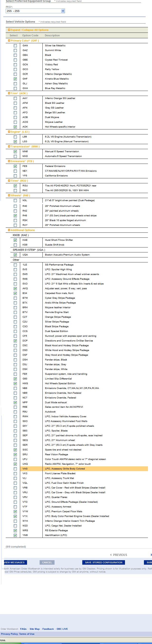Open the Terms of Use link
152x644 pixels.
pos(27,634)
